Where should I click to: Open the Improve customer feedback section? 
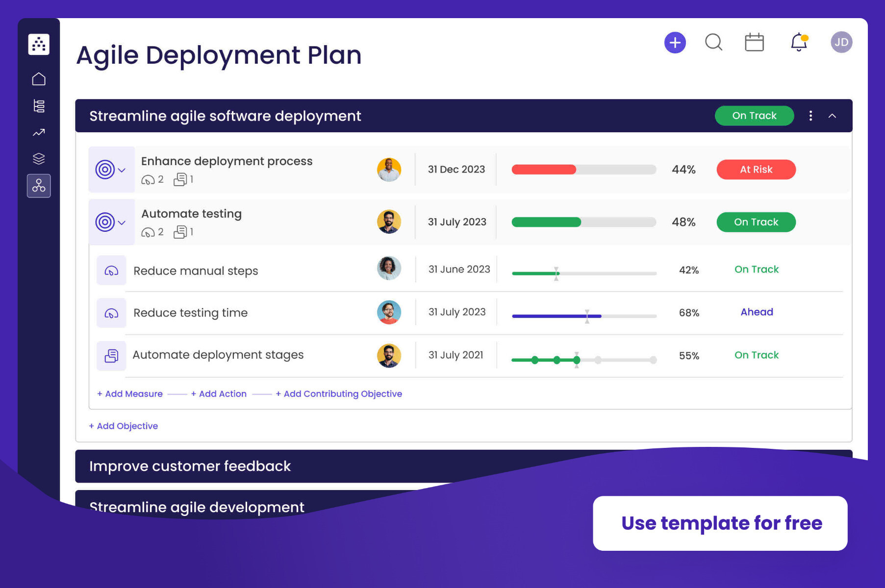(190, 466)
